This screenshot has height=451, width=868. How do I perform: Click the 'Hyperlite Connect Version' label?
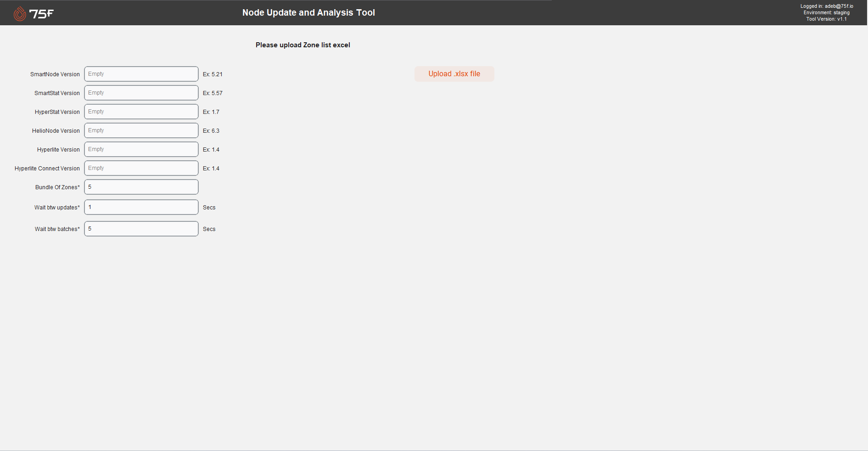pos(47,169)
